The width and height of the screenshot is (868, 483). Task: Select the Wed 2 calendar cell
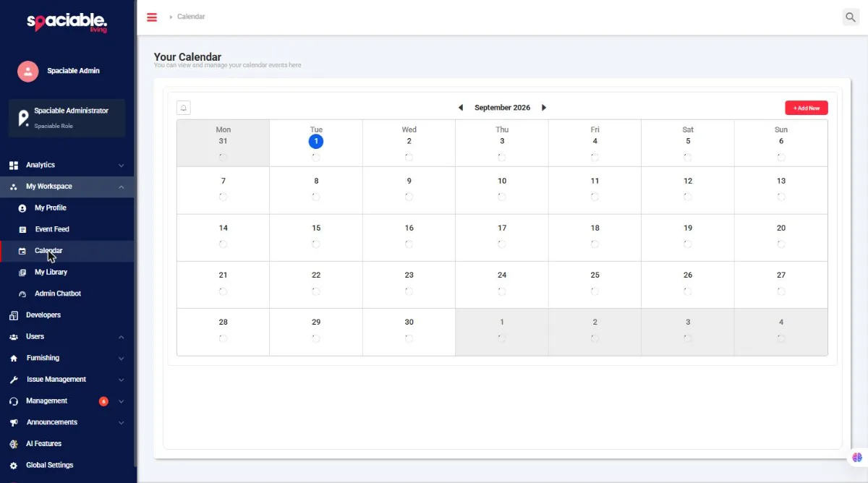409,143
